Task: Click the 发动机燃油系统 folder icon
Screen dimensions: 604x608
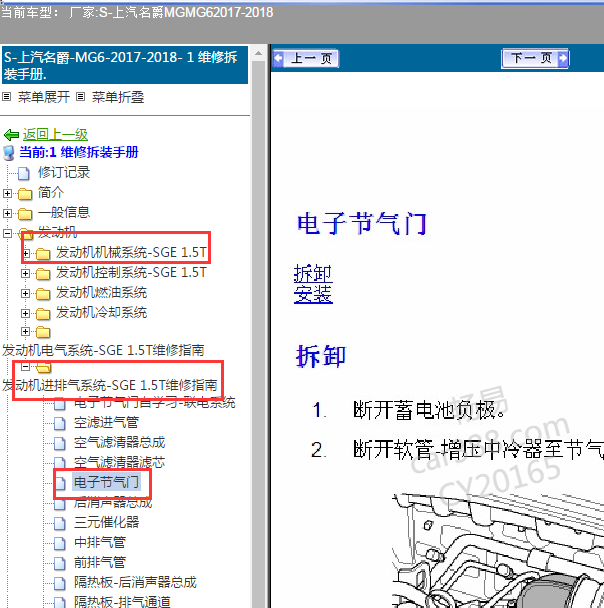Action: coord(43,294)
